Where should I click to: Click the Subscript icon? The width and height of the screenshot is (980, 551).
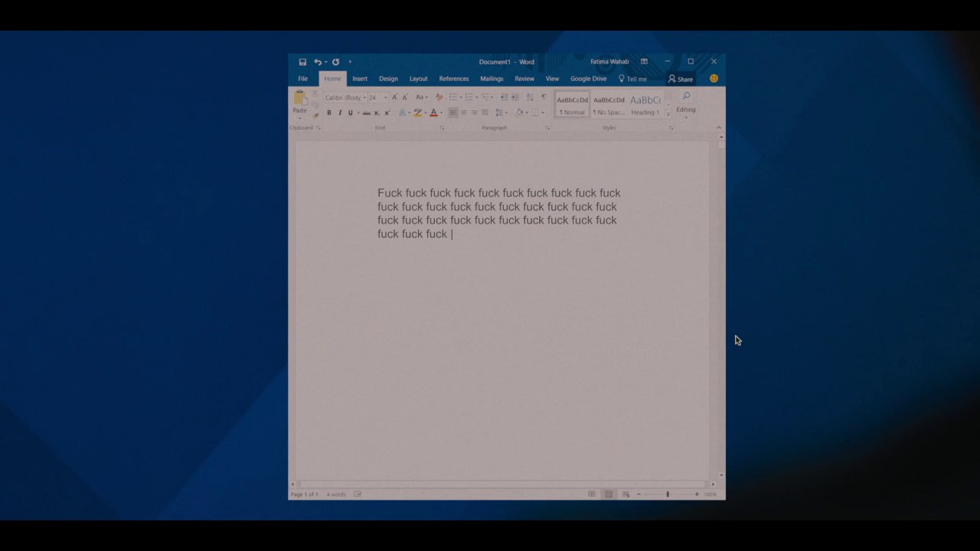coord(376,112)
